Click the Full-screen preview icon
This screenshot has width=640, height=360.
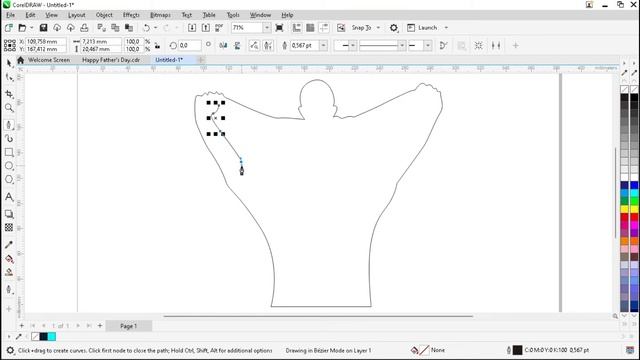click(x=279, y=28)
